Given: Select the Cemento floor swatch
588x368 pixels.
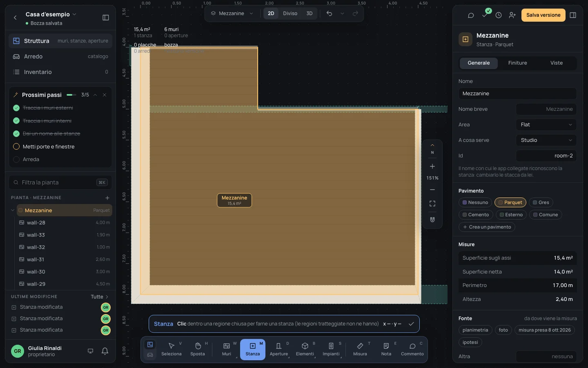Looking at the screenshot, I should tap(476, 215).
